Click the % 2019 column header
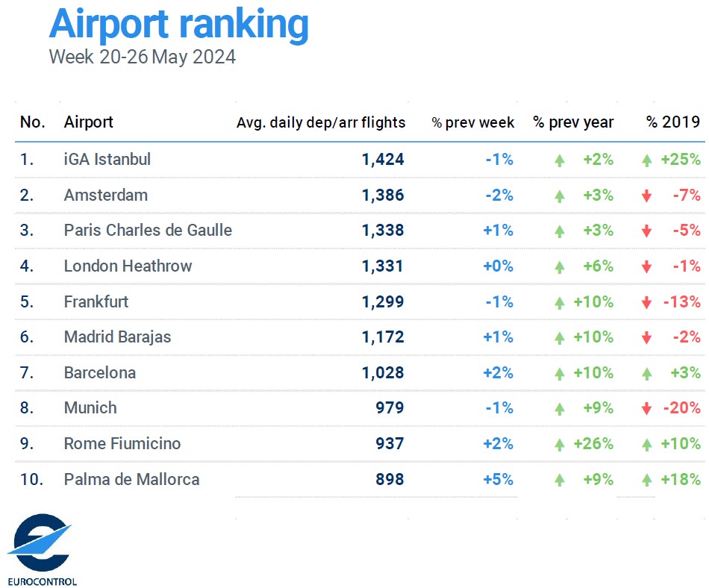Viewport: 709px width, 588px height. click(x=673, y=122)
